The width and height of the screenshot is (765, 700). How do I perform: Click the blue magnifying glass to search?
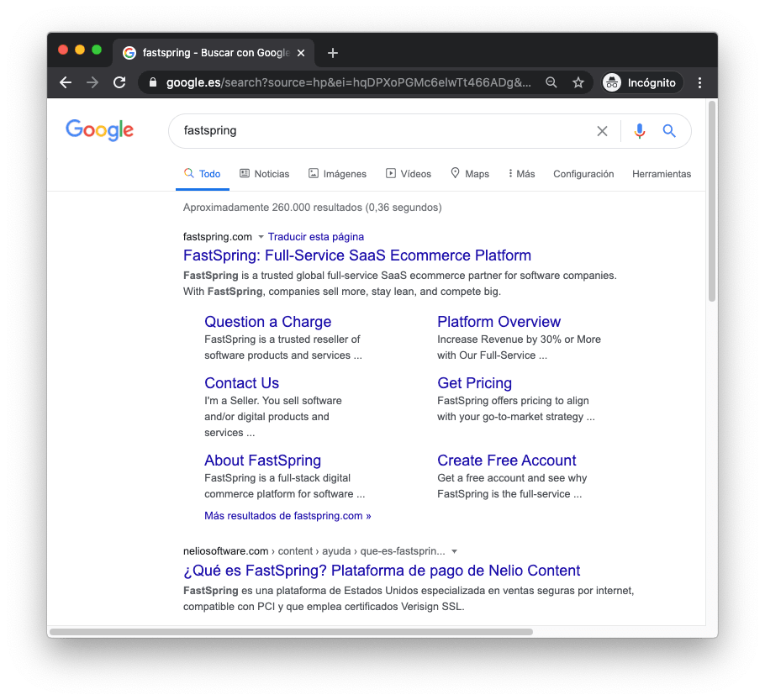pos(668,130)
